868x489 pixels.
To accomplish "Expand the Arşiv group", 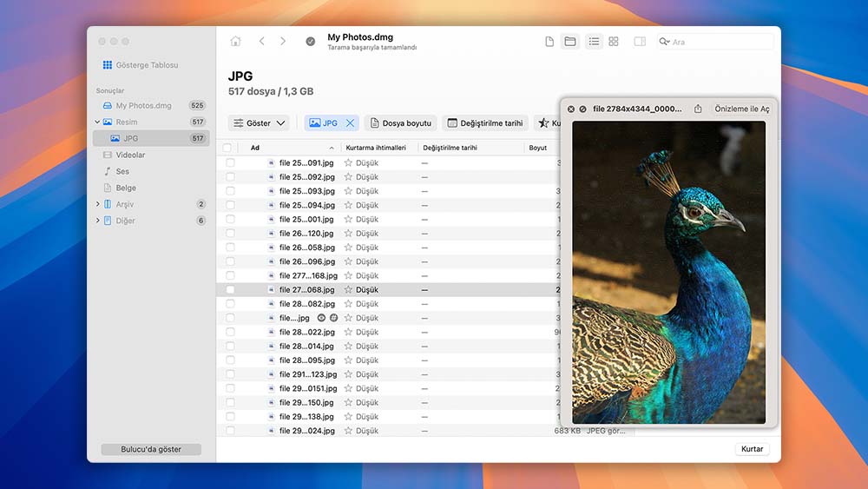I will coord(98,204).
